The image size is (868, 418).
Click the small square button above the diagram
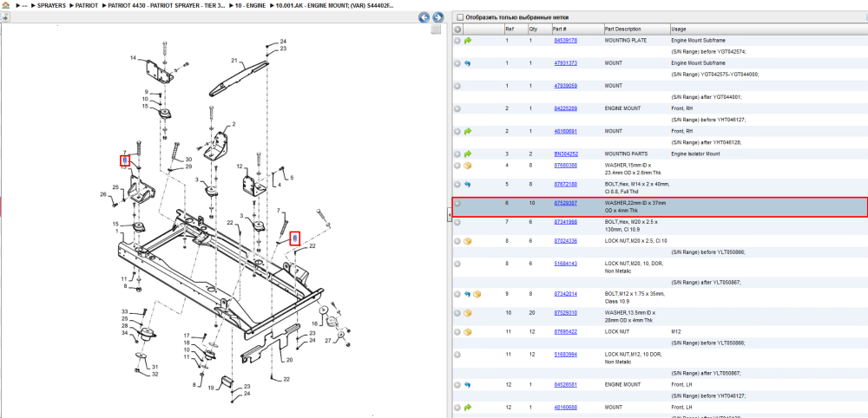coord(436,29)
